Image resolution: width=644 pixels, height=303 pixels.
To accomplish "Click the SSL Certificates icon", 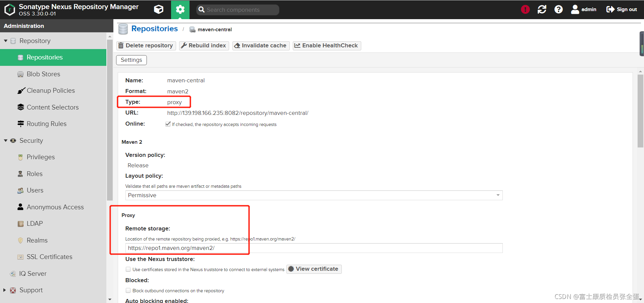I will (x=20, y=257).
